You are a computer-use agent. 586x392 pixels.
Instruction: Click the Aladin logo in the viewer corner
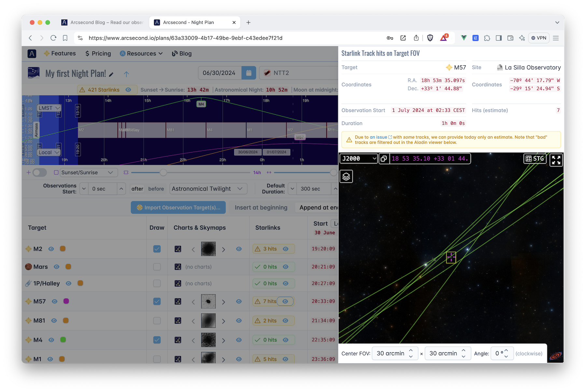pos(556,356)
